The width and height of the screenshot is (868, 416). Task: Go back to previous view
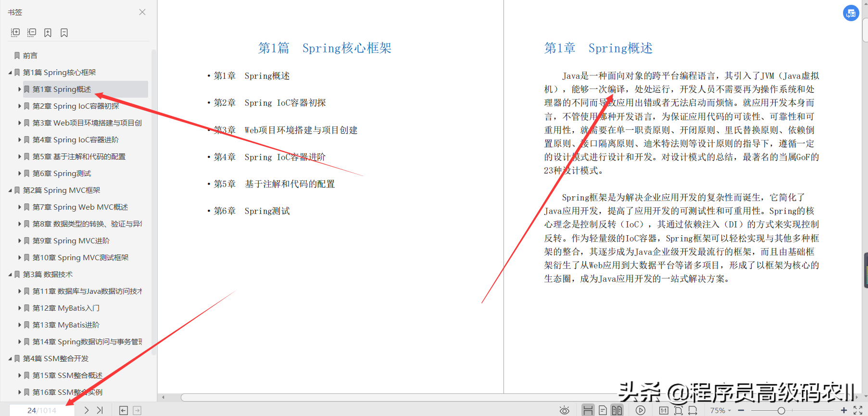(x=124, y=410)
